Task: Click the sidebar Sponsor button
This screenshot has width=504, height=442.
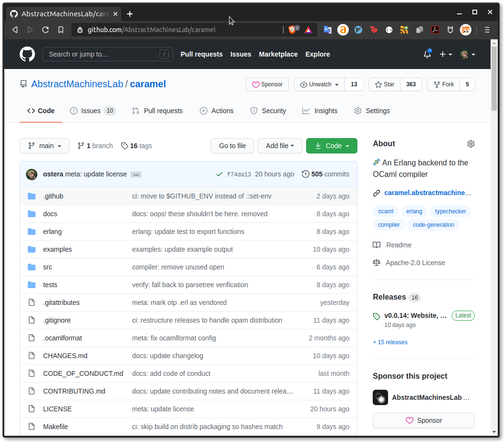Action: click(424, 420)
